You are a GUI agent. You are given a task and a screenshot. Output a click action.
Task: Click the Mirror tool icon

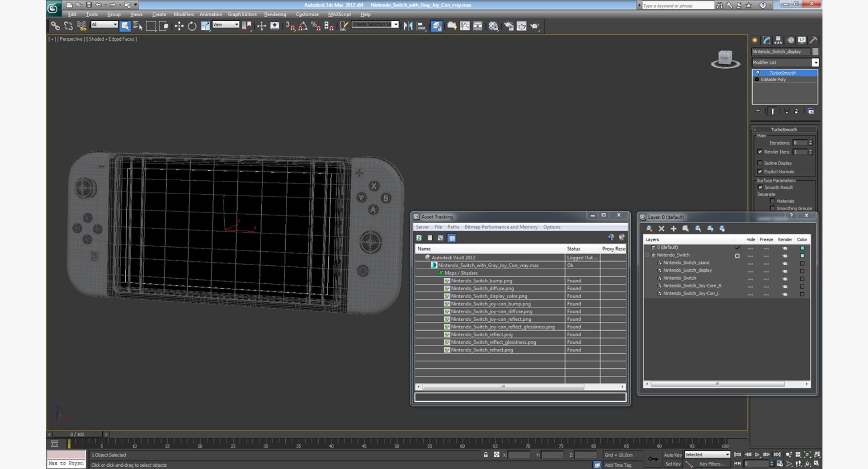click(408, 26)
